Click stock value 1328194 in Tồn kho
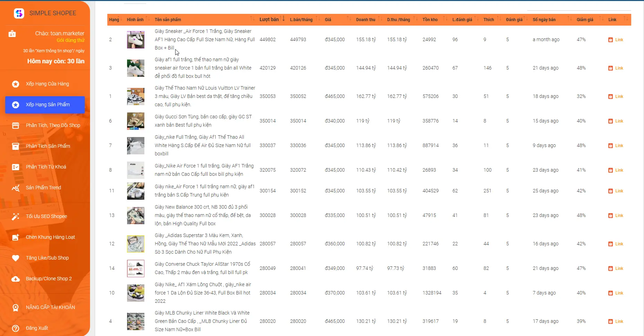Screen dimensions: 644x336 tap(432, 293)
